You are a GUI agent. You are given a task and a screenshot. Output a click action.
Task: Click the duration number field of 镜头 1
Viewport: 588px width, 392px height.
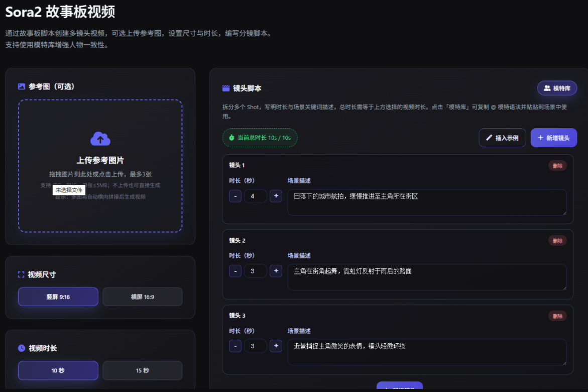click(255, 196)
